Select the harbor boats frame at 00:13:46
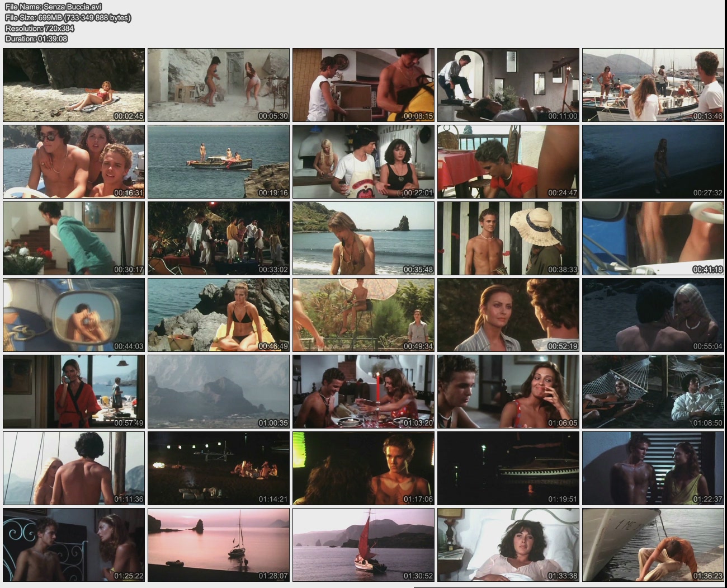Image resolution: width=727 pixels, height=588 pixels. point(653,85)
